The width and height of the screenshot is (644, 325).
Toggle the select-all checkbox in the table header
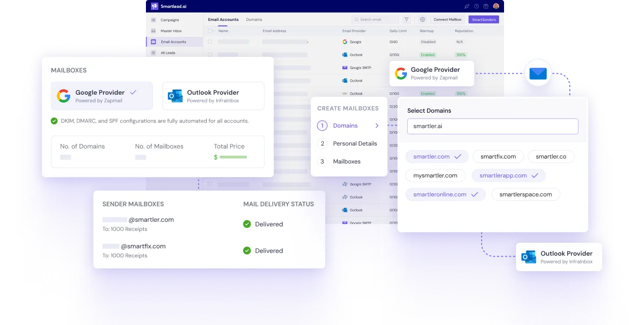(210, 31)
